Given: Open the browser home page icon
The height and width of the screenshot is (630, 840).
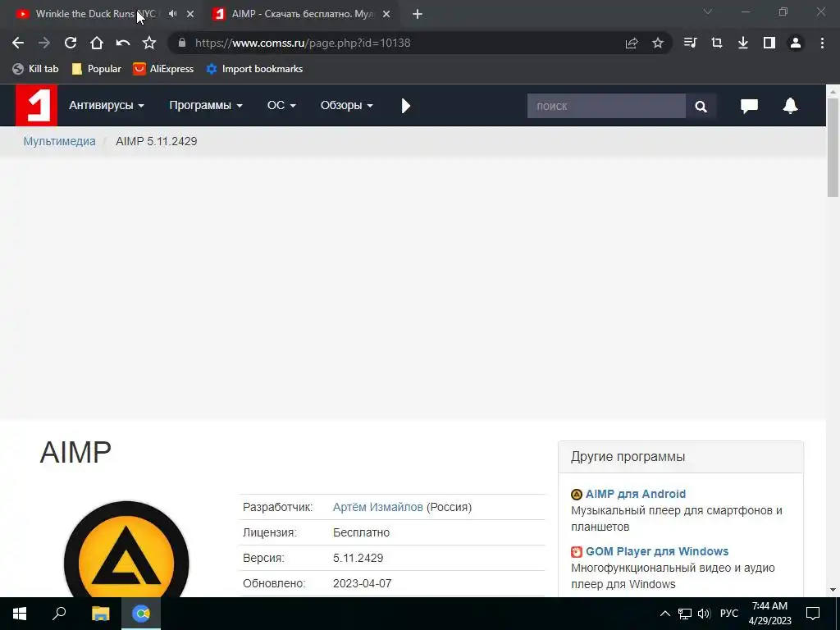Looking at the screenshot, I should click(97, 43).
